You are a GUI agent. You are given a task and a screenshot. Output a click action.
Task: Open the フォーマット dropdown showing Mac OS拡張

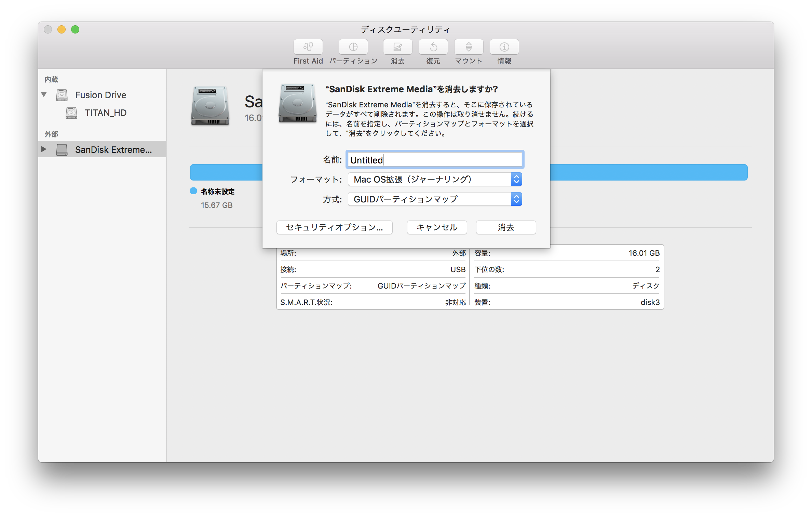coord(435,179)
